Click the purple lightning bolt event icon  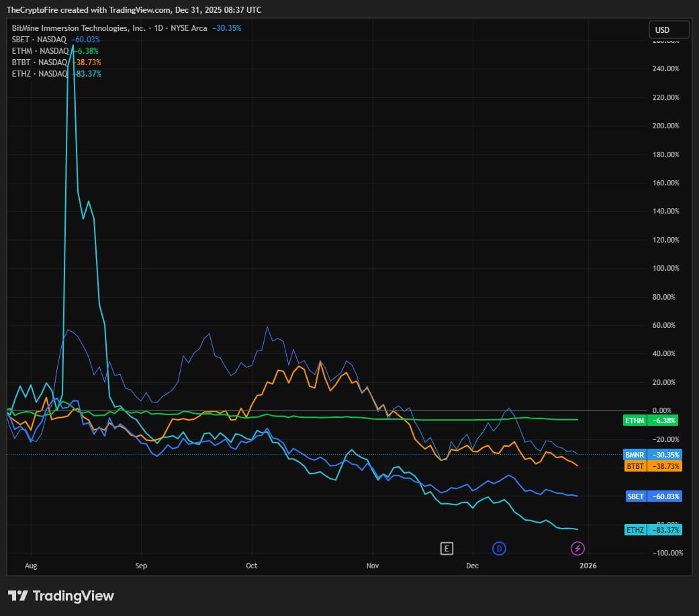pos(577,549)
